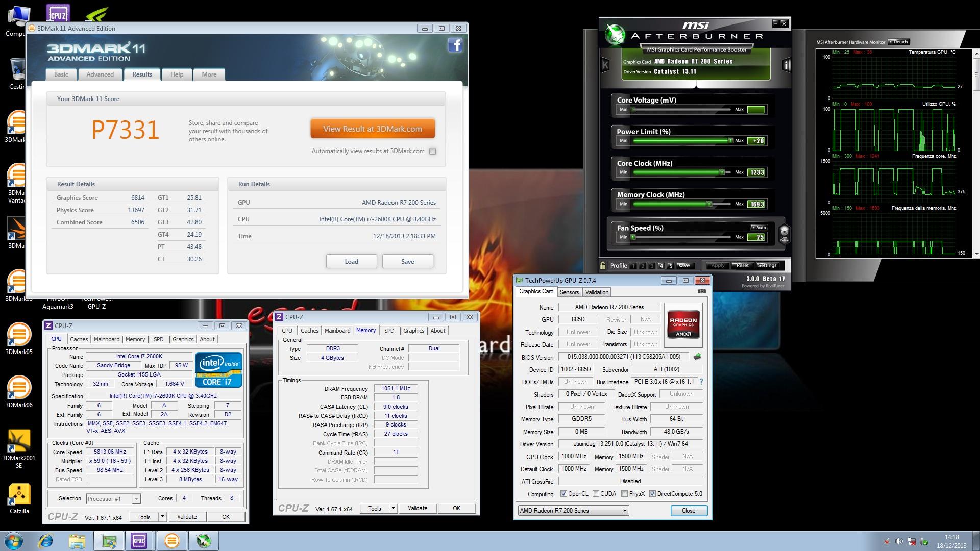Screen dimensions: 980x551
Task: Click the Afterburner Reset button
Action: pos(743,266)
